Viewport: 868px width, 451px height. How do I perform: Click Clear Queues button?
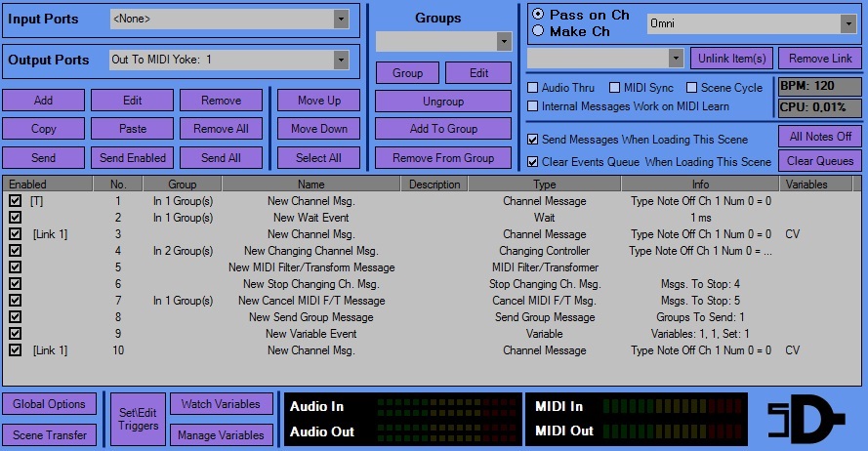[820, 160]
